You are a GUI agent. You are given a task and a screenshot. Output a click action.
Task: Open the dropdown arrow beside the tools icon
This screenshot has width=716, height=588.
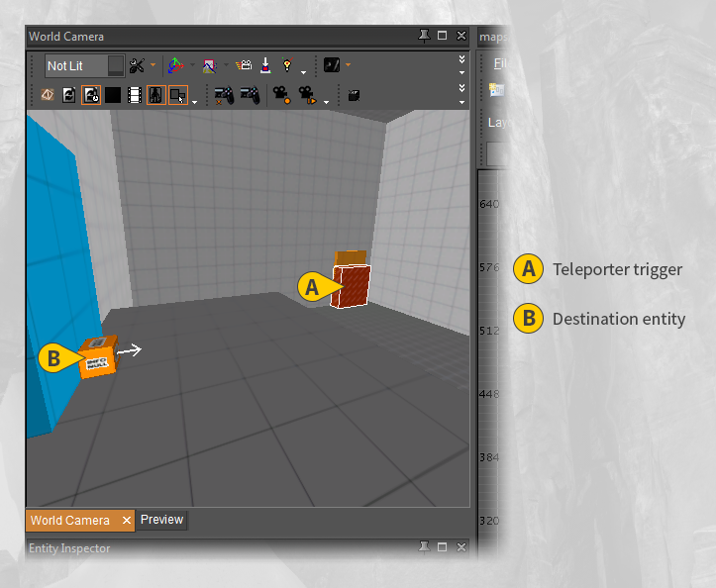pos(153,65)
